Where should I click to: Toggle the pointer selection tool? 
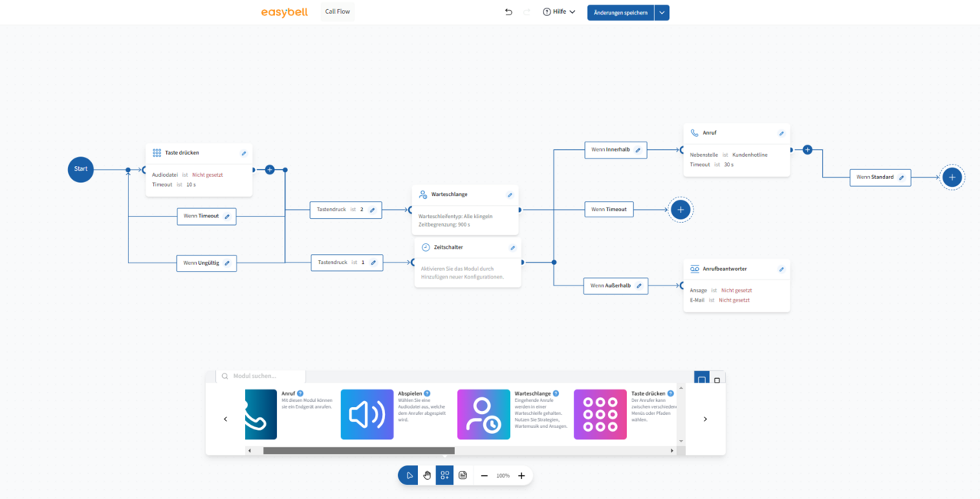(x=410, y=475)
